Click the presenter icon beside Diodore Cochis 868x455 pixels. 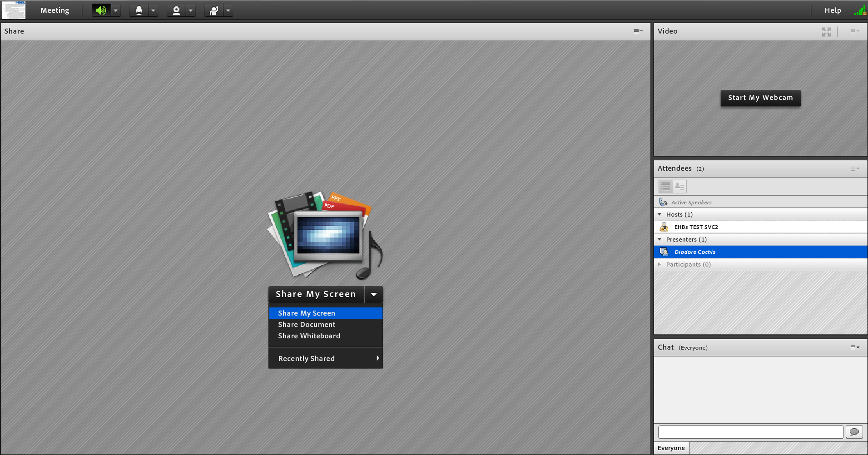[664, 252]
